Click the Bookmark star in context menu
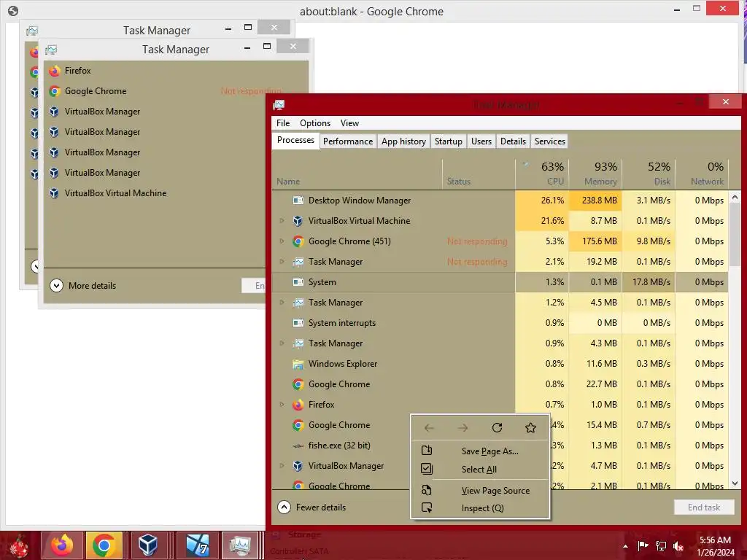This screenshot has height=560, width=747. (531, 427)
